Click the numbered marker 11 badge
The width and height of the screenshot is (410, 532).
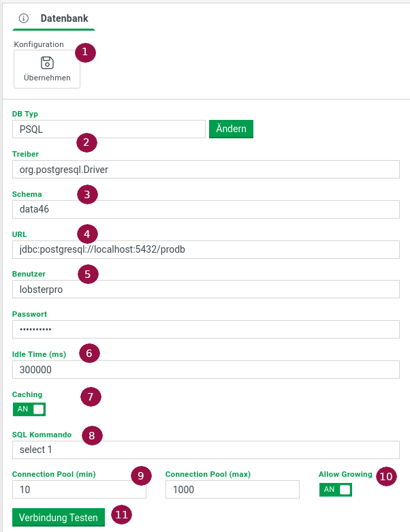click(x=122, y=515)
